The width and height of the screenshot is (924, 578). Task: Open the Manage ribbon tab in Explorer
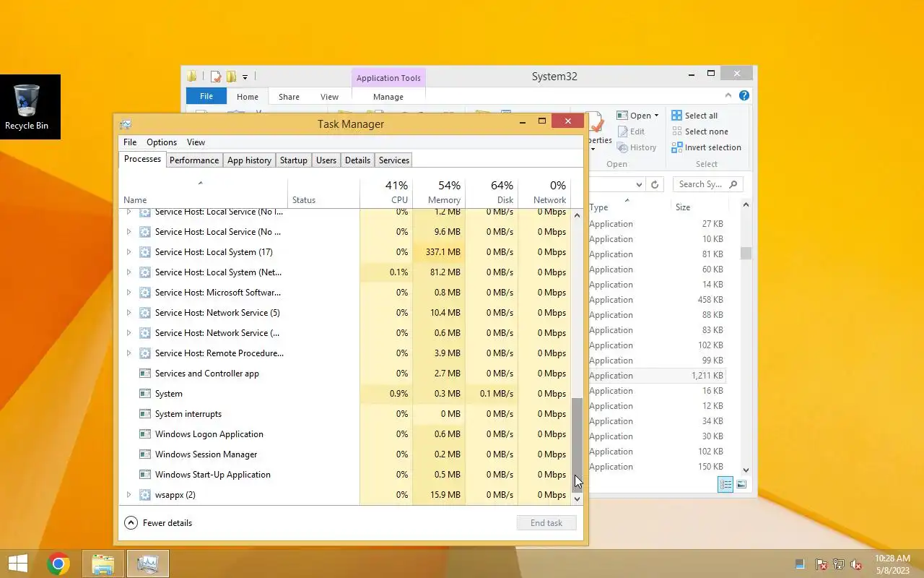[x=388, y=97]
